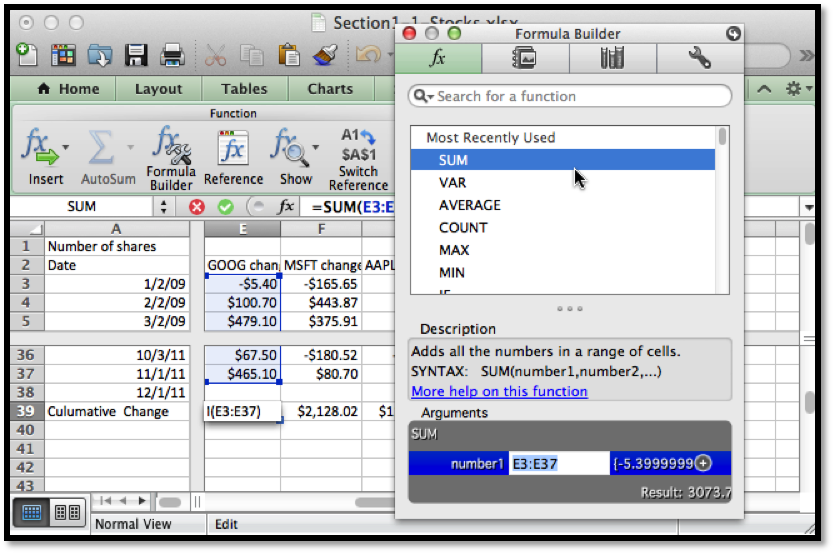Expand the Insert function dropdown arrow
Viewport: 834px width, 554px height.
click(66, 148)
